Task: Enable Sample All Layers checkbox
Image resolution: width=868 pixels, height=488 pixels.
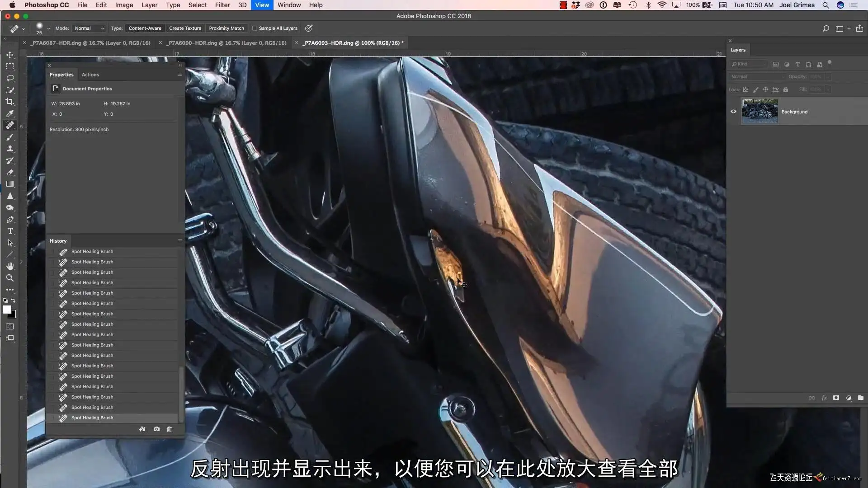Action: (255, 28)
